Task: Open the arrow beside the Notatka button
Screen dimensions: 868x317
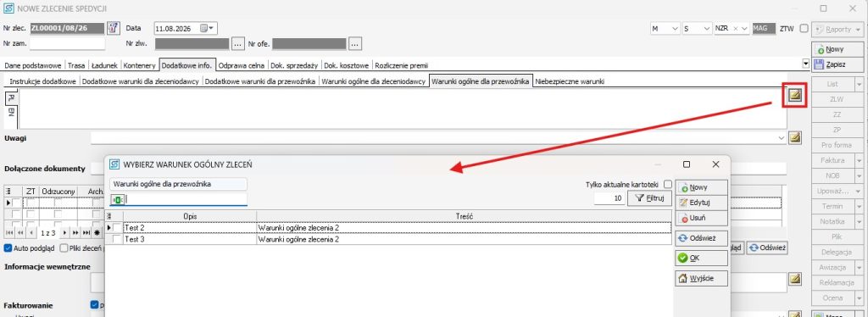Action: click(860, 221)
